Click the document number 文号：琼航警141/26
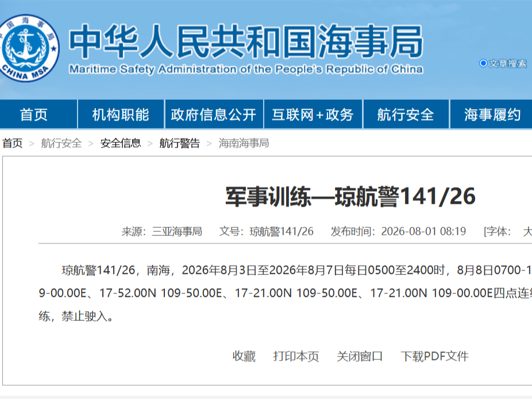The image size is (532, 399). tap(267, 231)
